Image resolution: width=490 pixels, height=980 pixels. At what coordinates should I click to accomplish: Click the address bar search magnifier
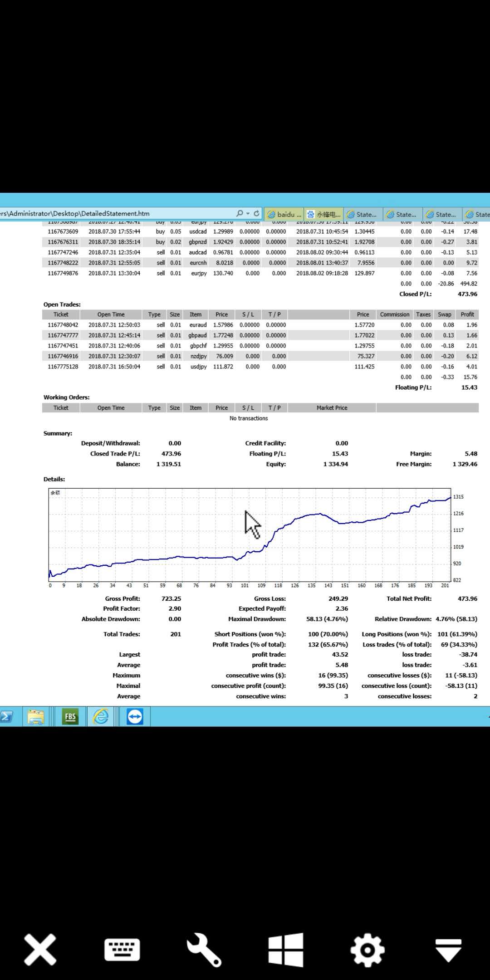(x=240, y=213)
